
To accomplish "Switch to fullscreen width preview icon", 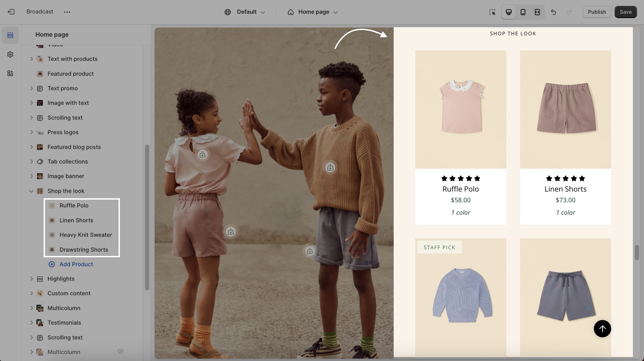I will tap(537, 12).
